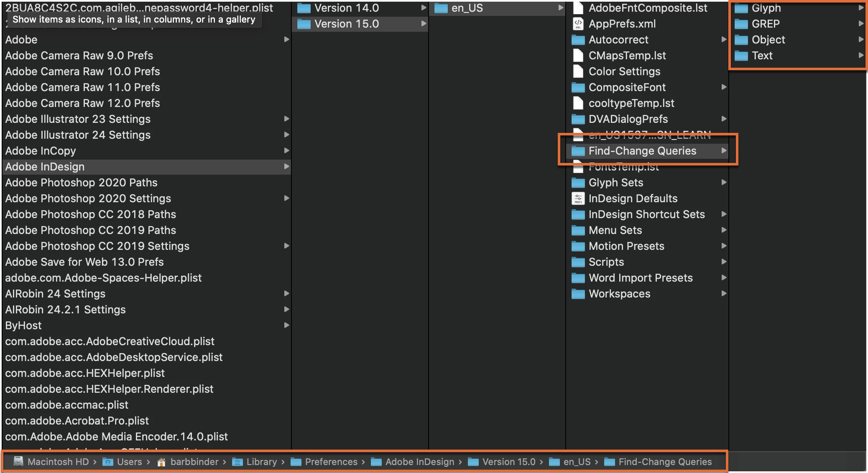This screenshot has width=868, height=473.
Task: Click Preferences in the path bar
Action: 331,462
